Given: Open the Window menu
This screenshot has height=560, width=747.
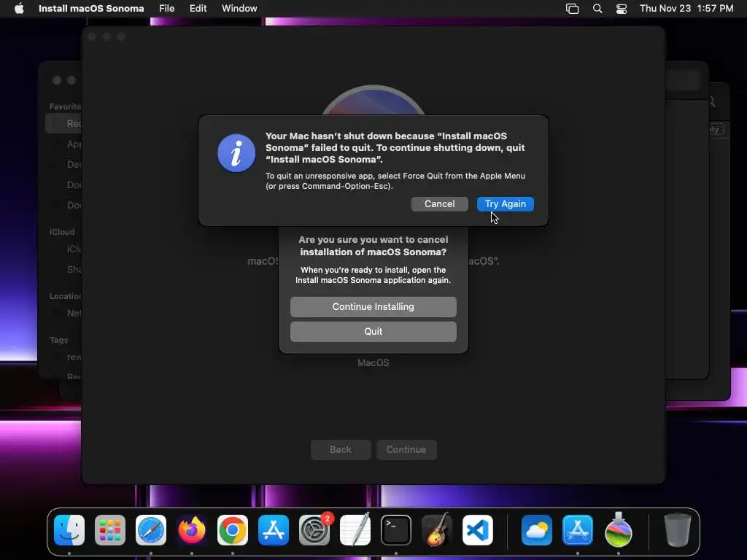Looking at the screenshot, I should (239, 8).
